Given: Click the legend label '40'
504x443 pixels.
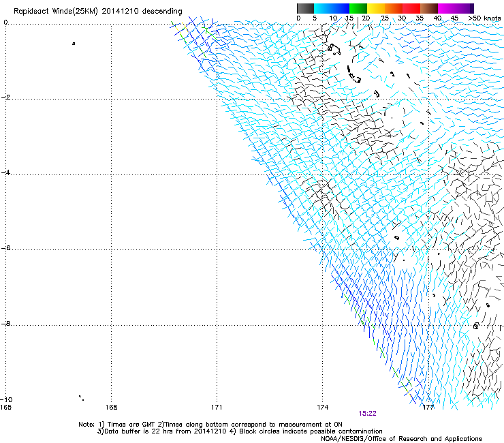Looking at the screenshot, I should [437, 18].
